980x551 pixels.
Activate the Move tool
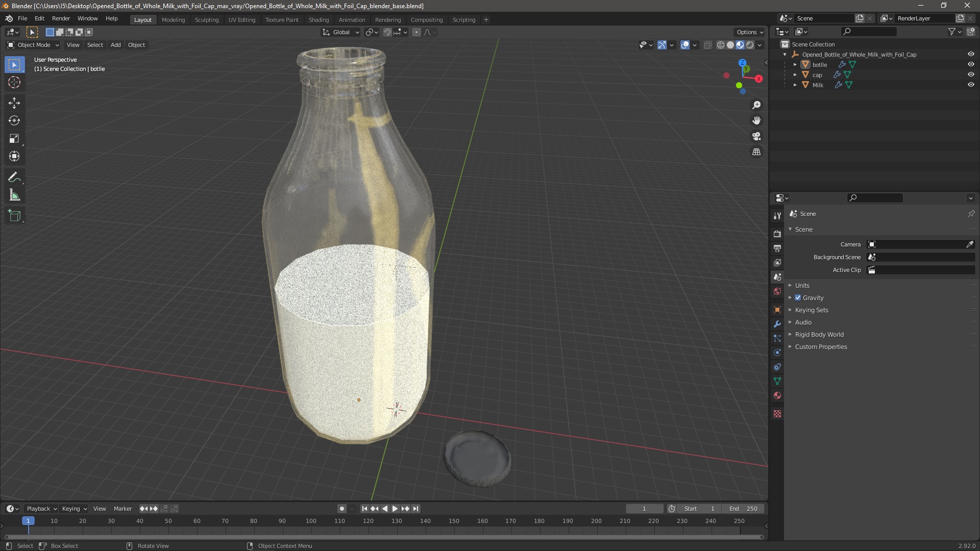[x=14, y=103]
